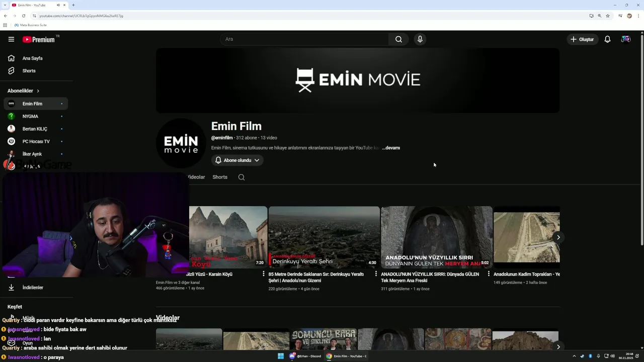Image resolution: width=644 pixels, height=362 pixels.
Task: Expand the Abonelikler subscriptions section
Action: pyautogui.click(x=24, y=91)
